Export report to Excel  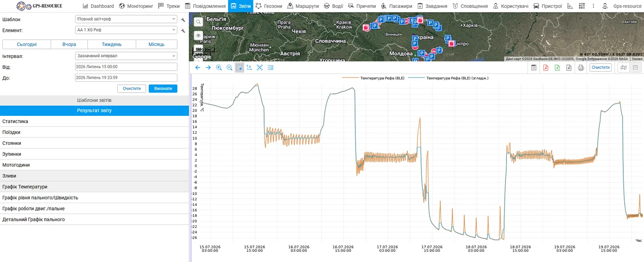pos(557,68)
